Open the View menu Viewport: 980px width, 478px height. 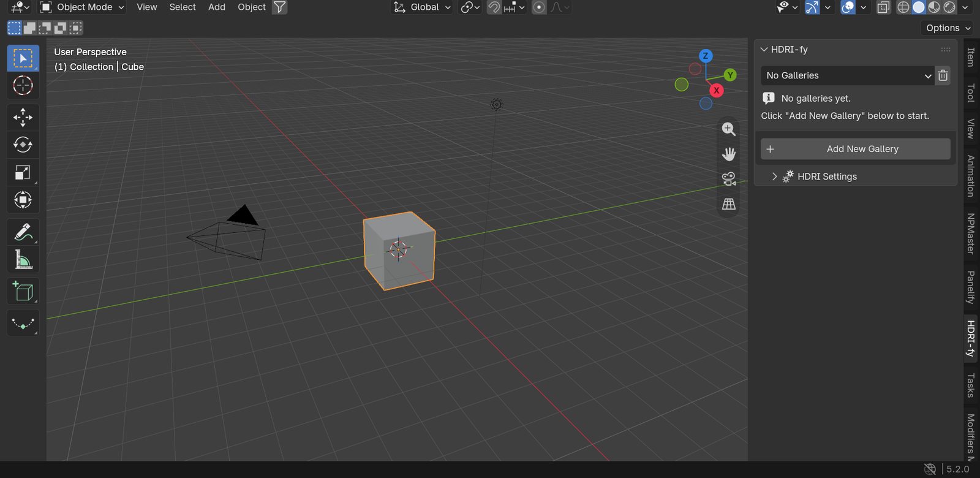click(147, 7)
